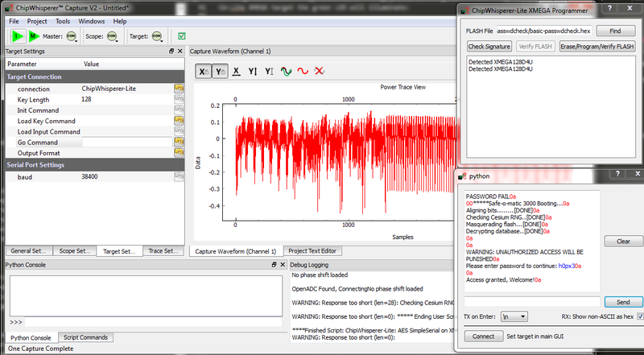
Task: Toggle the X axis lock button
Action: [203, 72]
